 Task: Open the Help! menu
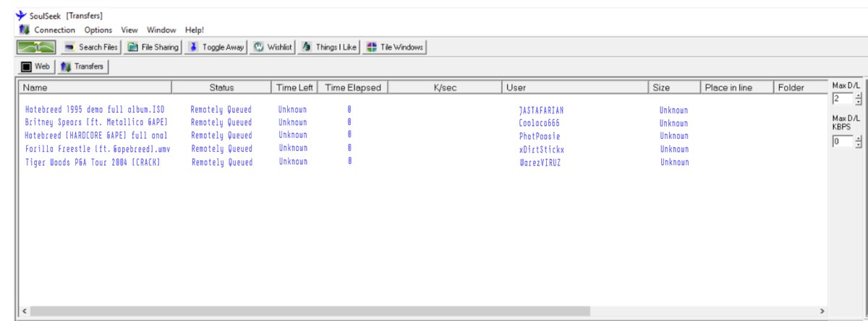195,30
